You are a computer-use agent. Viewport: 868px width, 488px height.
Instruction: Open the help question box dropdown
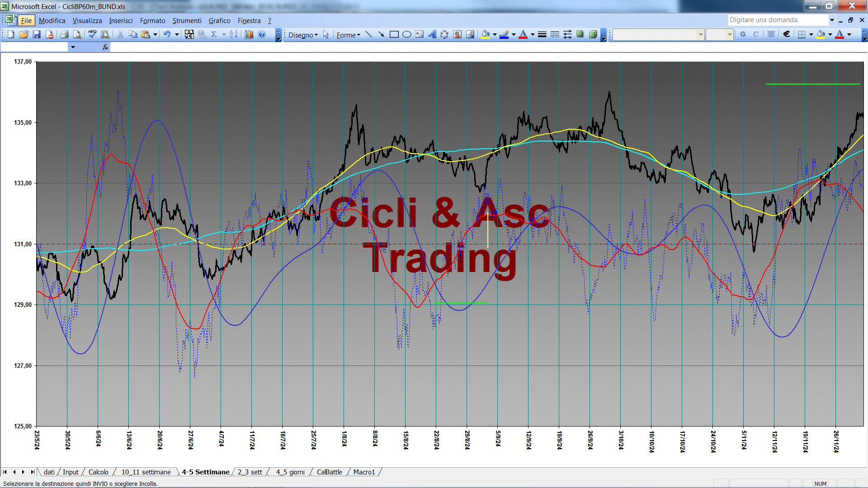pyautogui.click(x=831, y=20)
